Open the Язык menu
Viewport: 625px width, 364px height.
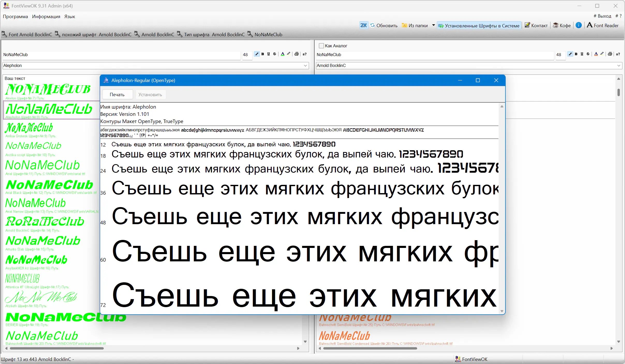70,17
